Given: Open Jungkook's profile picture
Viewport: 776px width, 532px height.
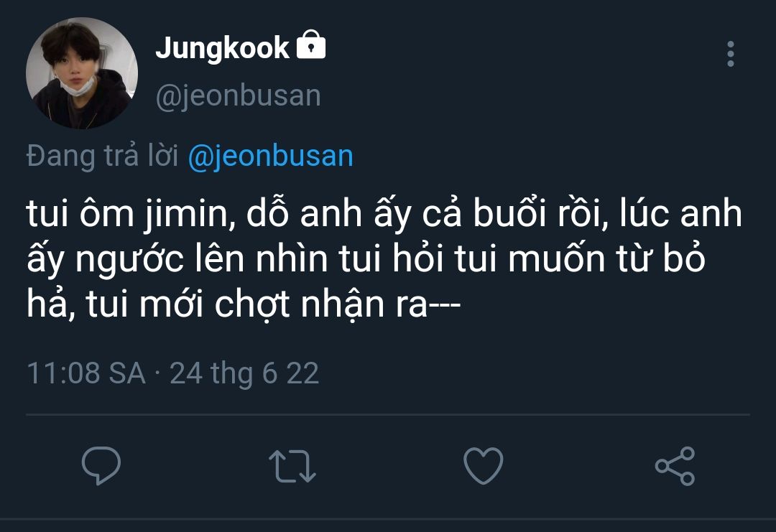Looking at the screenshot, I should click(x=81, y=73).
